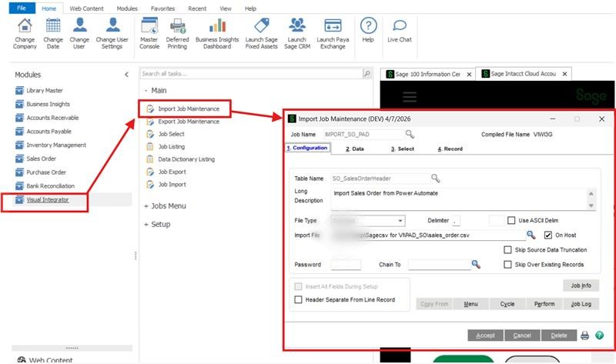The width and height of the screenshot is (616, 364).
Task: Click the Password input field
Action: 346,264
